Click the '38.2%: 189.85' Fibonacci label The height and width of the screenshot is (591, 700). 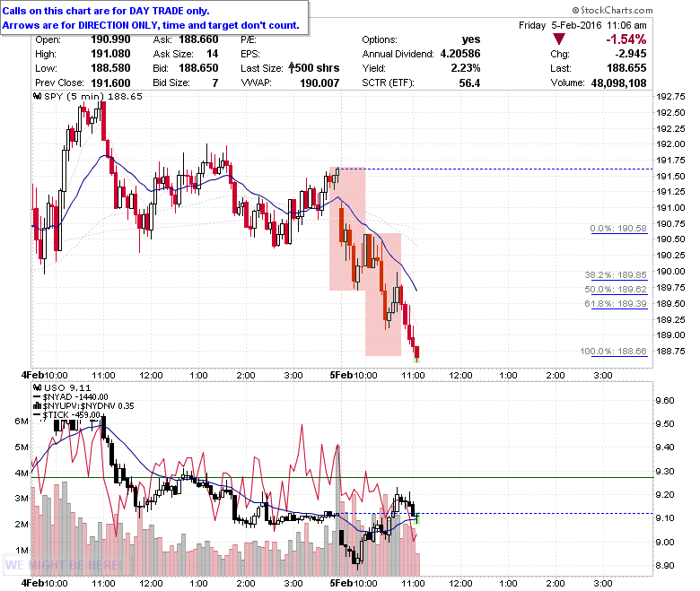tap(616, 274)
